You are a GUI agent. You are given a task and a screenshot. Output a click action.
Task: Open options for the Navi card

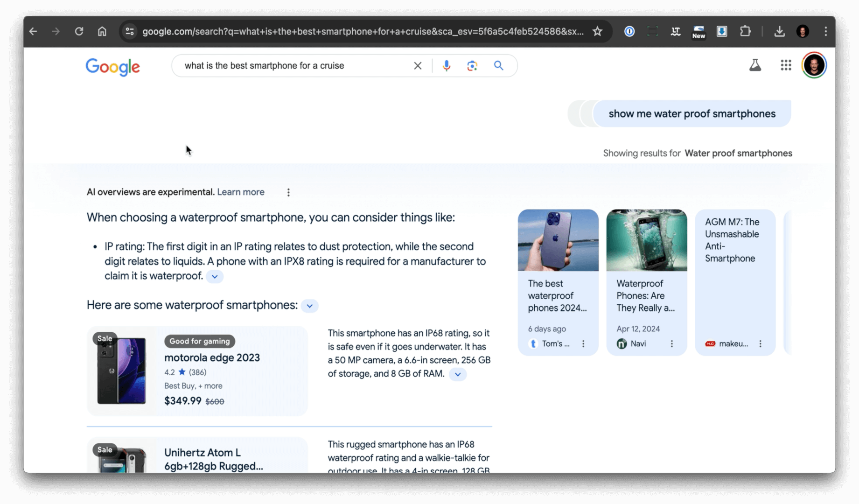coord(672,344)
